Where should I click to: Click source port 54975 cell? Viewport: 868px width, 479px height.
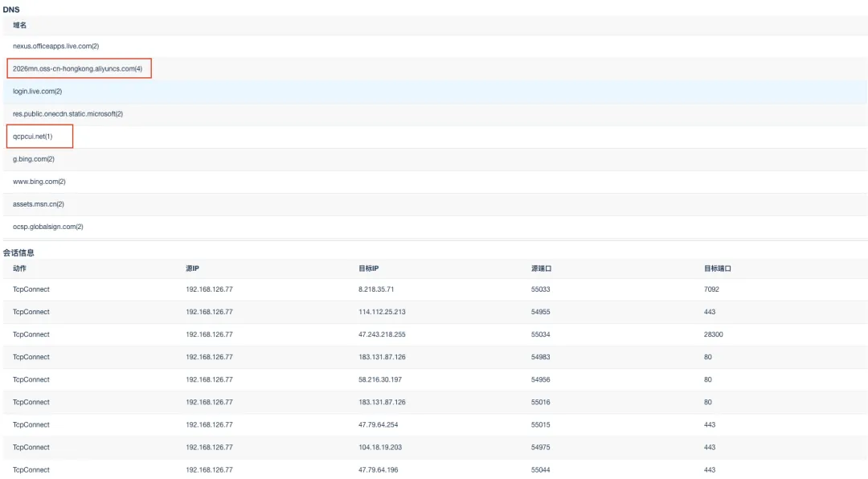[x=541, y=448]
